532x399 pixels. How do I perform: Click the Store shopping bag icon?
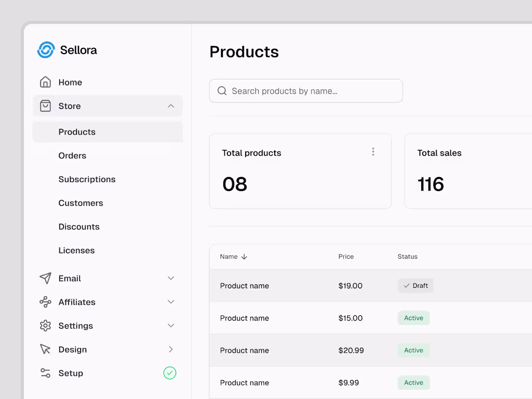[45, 106]
